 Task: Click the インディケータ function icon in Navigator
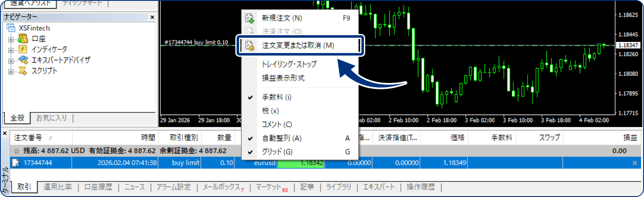point(23,49)
